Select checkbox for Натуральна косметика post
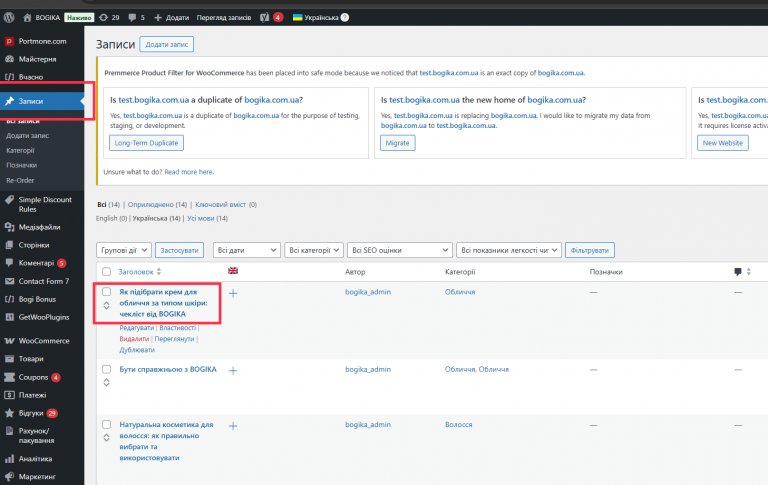The height and width of the screenshot is (485, 768). click(x=106, y=424)
